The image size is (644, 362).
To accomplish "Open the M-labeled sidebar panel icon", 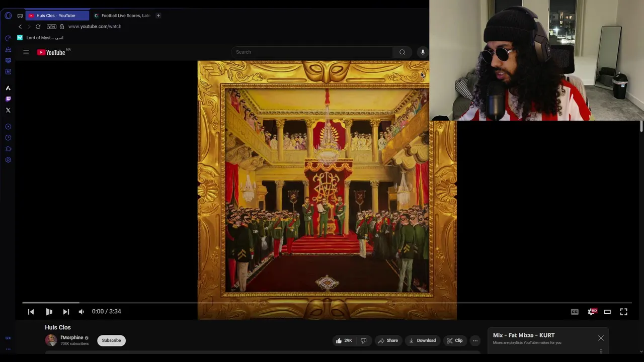I will pyautogui.click(x=8, y=71).
